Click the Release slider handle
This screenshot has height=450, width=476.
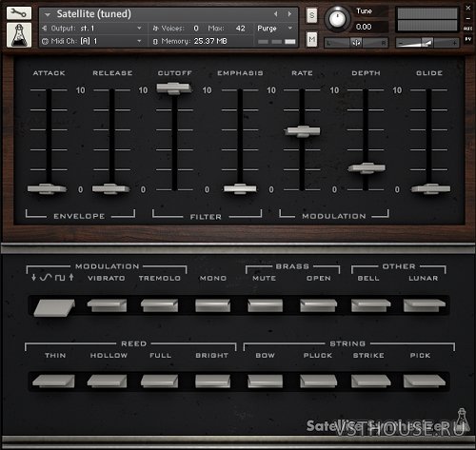point(110,188)
